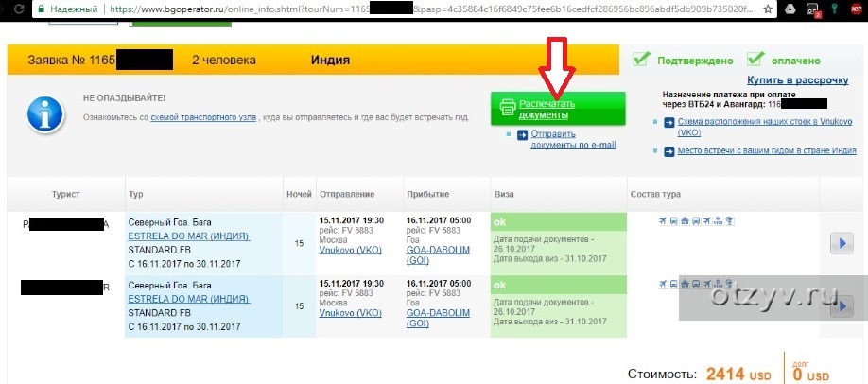Click the AdBlock Plus extension icon
The width and height of the screenshot is (868, 384).
point(855,9)
